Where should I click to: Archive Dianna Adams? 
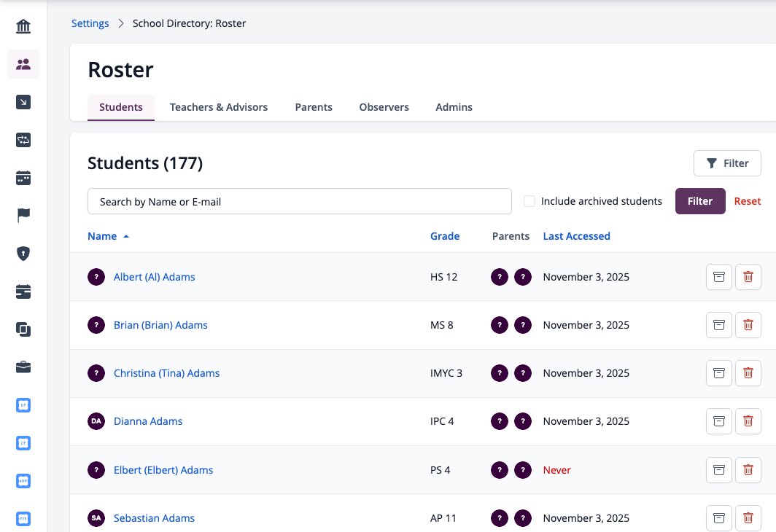click(718, 421)
